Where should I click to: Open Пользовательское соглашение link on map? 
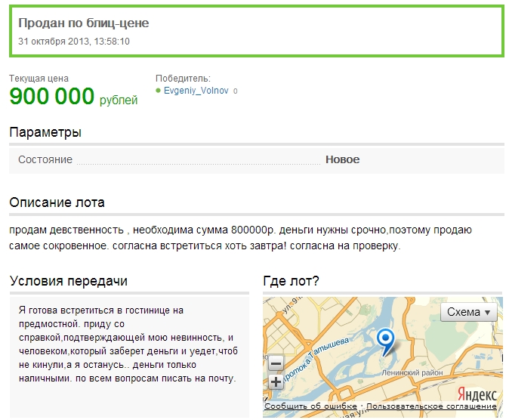pyautogui.click(x=431, y=406)
